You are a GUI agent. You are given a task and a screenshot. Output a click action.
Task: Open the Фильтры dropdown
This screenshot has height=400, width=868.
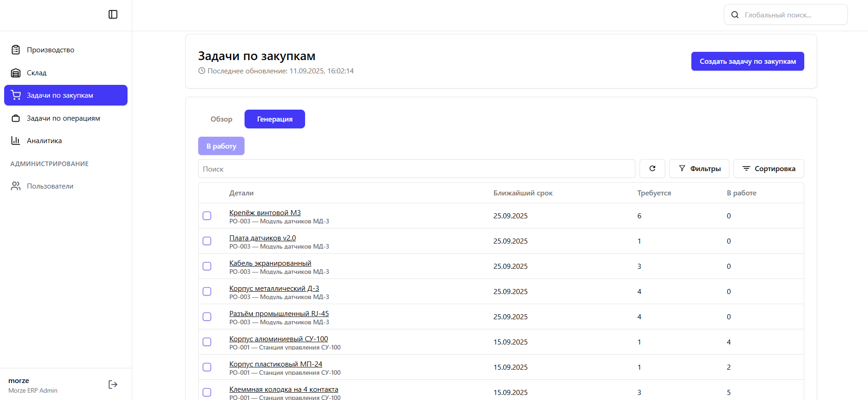click(x=699, y=169)
